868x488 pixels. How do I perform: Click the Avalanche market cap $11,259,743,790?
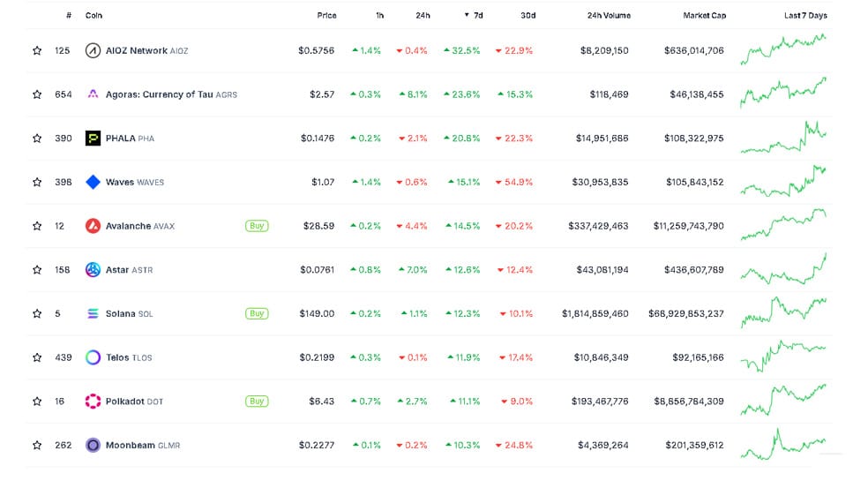[x=688, y=226]
